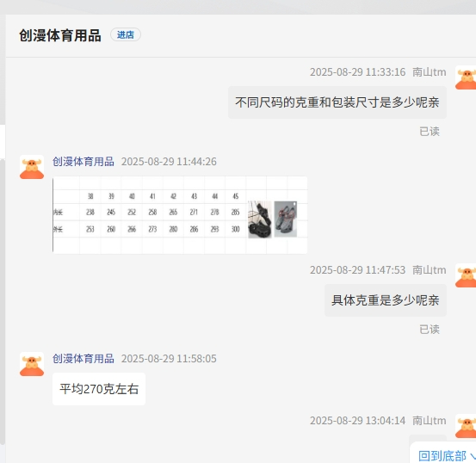476x463 pixels.
Task: Click the grey shoe photo in chart
Action: tap(286, 219)
